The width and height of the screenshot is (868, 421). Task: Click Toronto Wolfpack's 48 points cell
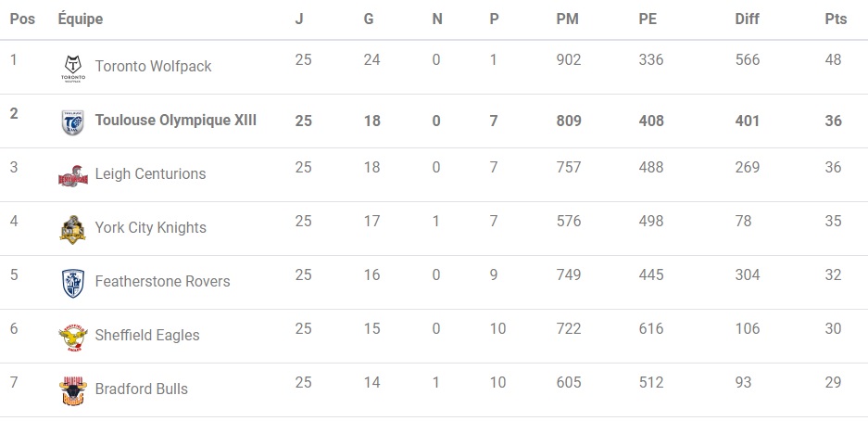[833, 60]
